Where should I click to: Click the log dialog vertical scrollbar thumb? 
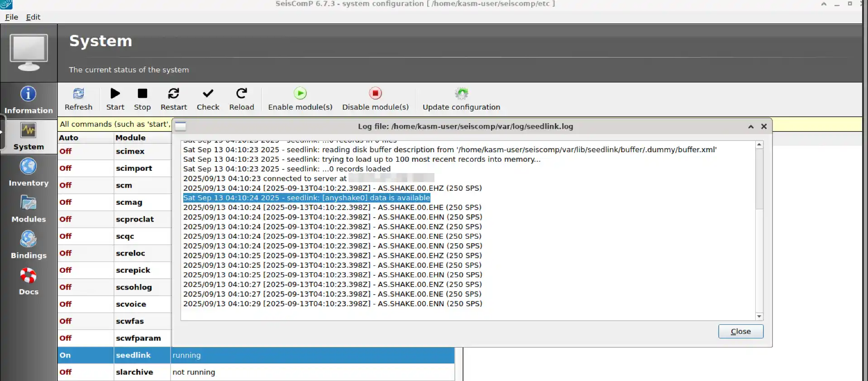click(x=759, y=179)
